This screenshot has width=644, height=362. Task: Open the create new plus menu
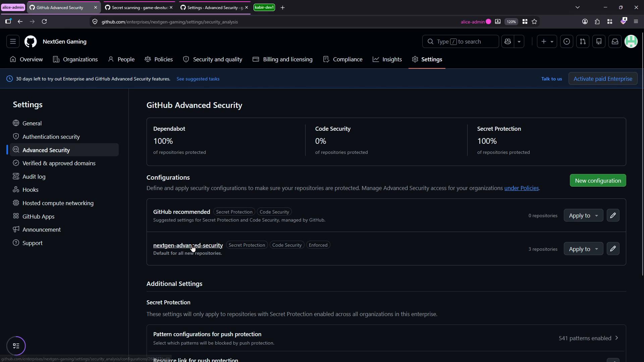click(547, 42)
